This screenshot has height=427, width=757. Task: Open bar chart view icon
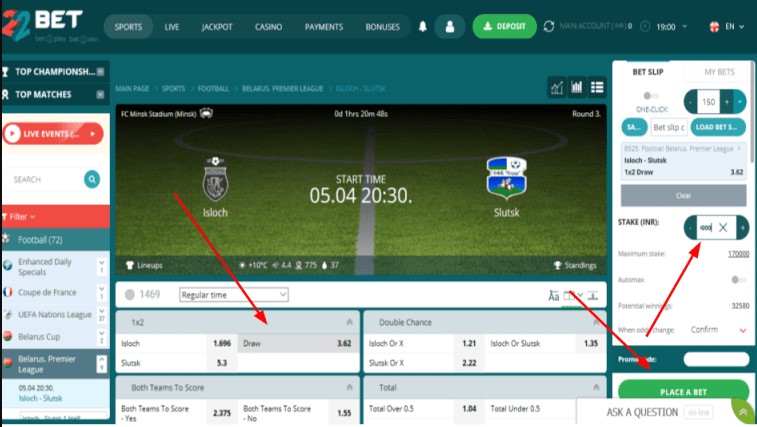[x=576, y=87]
